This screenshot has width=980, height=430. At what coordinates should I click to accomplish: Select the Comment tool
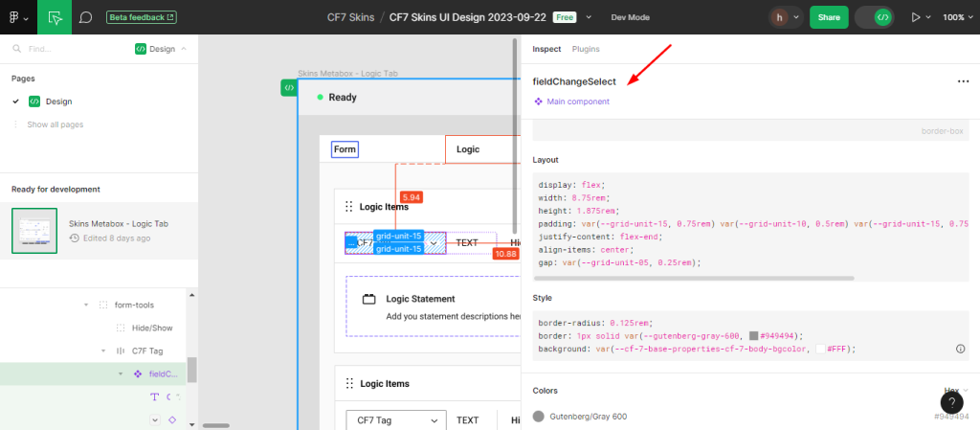(86, 17)
